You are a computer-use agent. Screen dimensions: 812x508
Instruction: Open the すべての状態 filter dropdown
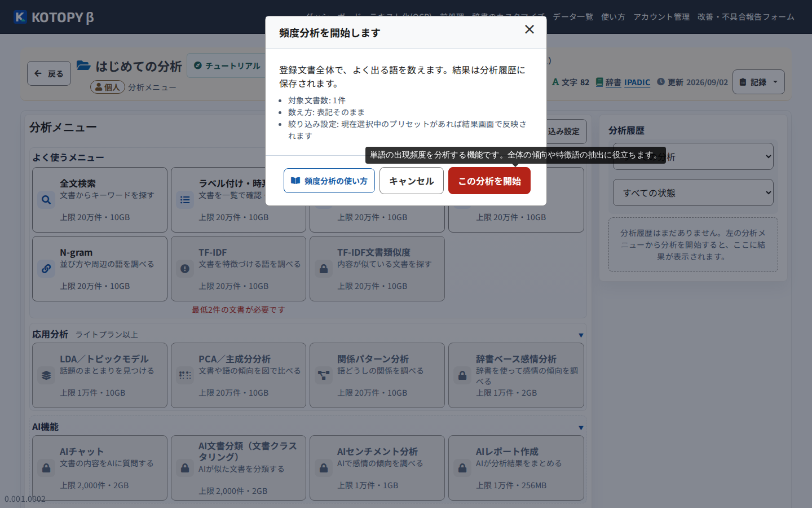point(693,193)
